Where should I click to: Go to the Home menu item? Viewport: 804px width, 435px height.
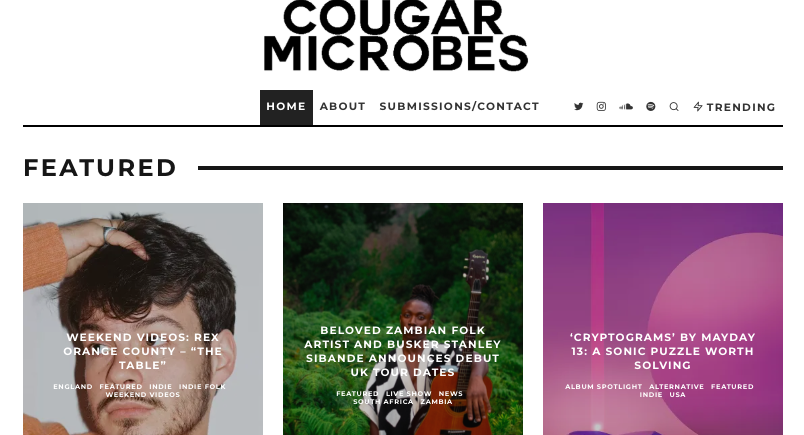click(x=286, y=107)
